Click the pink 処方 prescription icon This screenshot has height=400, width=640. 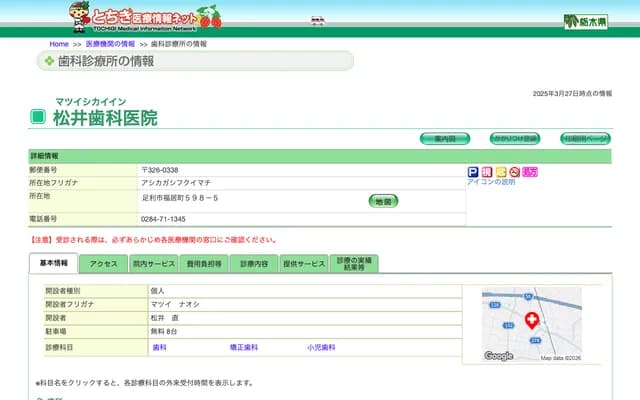tap(530, 172)
